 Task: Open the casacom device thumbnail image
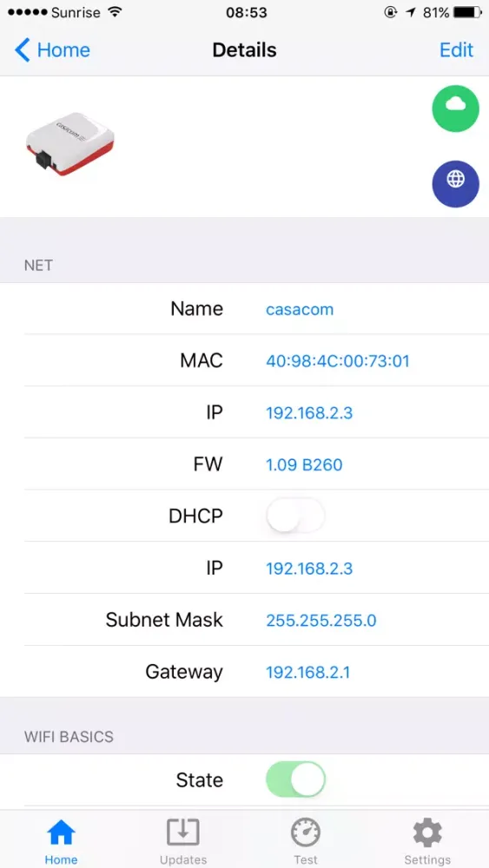(x=69, y=144)
